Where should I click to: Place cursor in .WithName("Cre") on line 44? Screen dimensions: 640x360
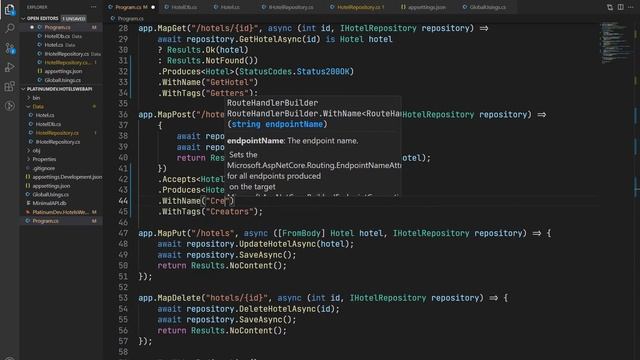coord(196,201)
